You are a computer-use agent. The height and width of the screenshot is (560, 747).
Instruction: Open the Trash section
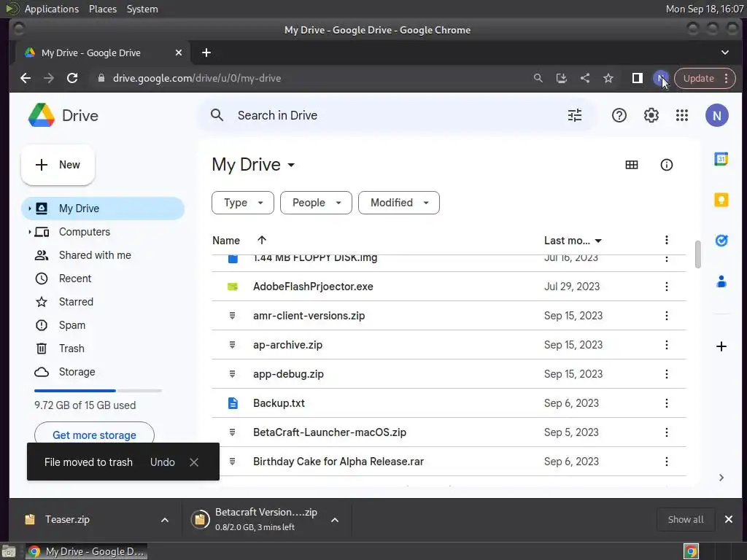71,349
